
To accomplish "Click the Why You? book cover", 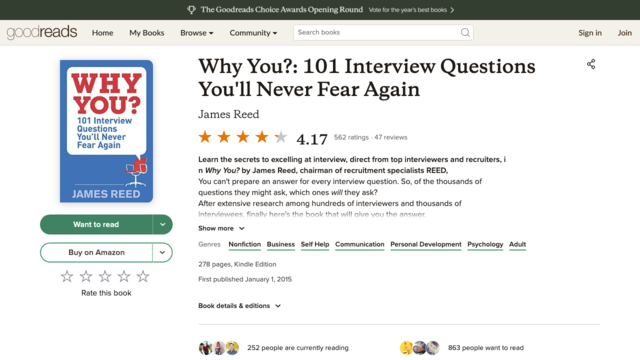I will (x=107, y=131).
